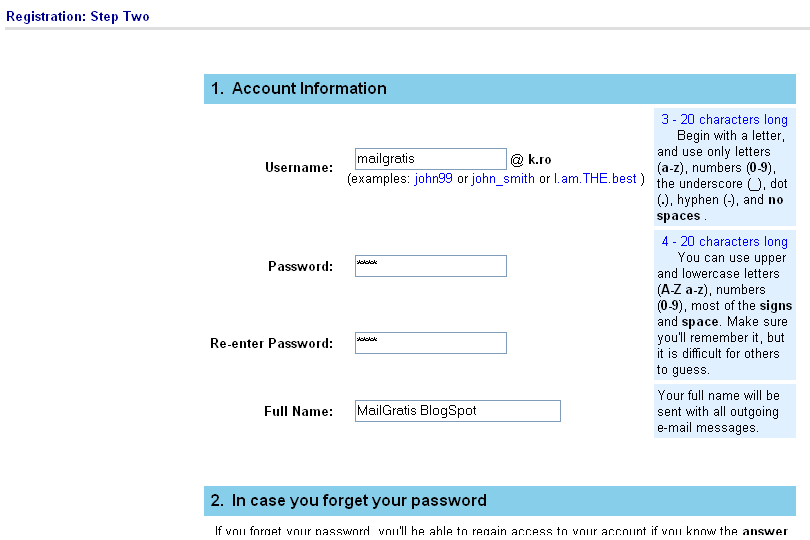Click the full name outgoing e-mail hint box
Viewport: 810px width, 540px height.
coord(725,411)
